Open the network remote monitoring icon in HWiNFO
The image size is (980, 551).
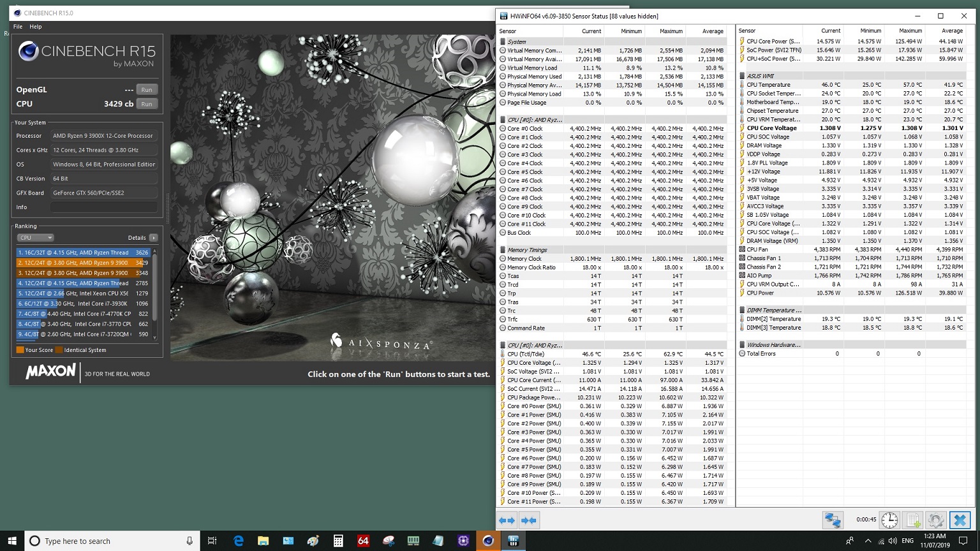click(833, 520)
